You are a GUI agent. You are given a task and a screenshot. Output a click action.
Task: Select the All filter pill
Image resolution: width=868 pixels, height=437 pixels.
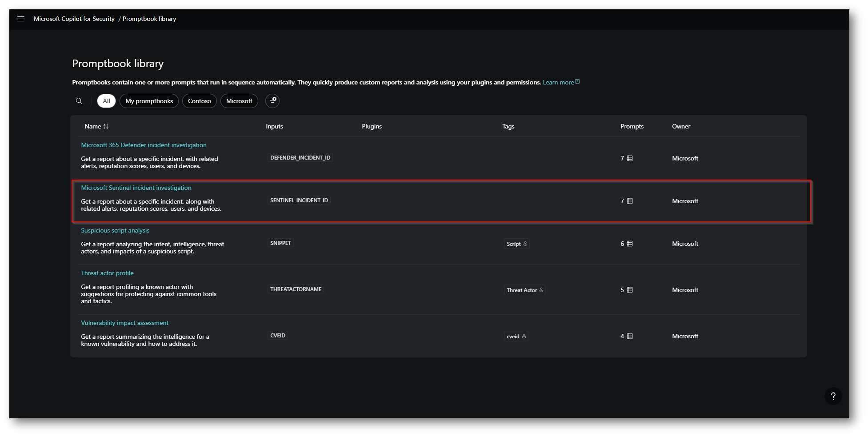pos(106,101)
